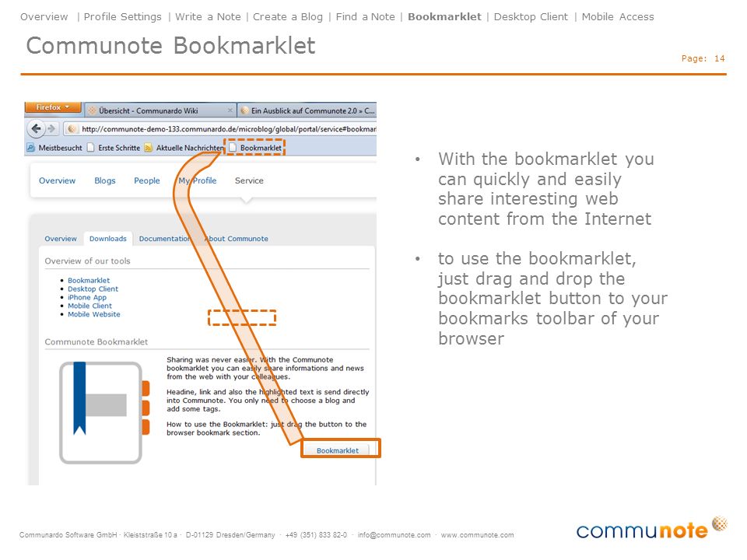The height and width of the screenshot is (560, 747).
Task: Close the Übersicht - Communardo Wiki tab
Action: pos(230,110)
